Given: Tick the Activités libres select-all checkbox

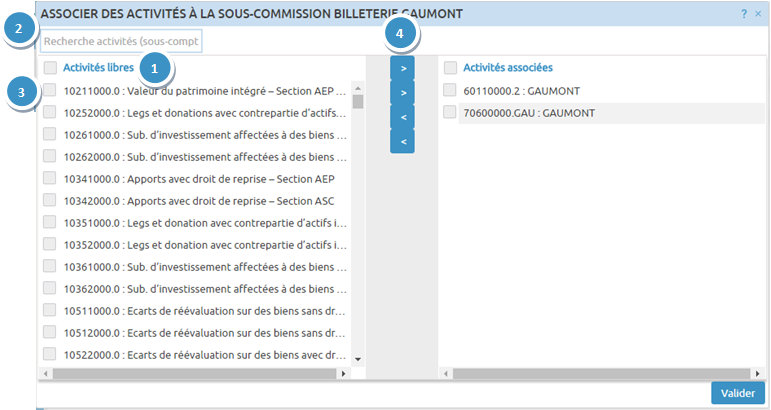Looking at the screenshot, I should pyautogui.click(x=50, y=67).
